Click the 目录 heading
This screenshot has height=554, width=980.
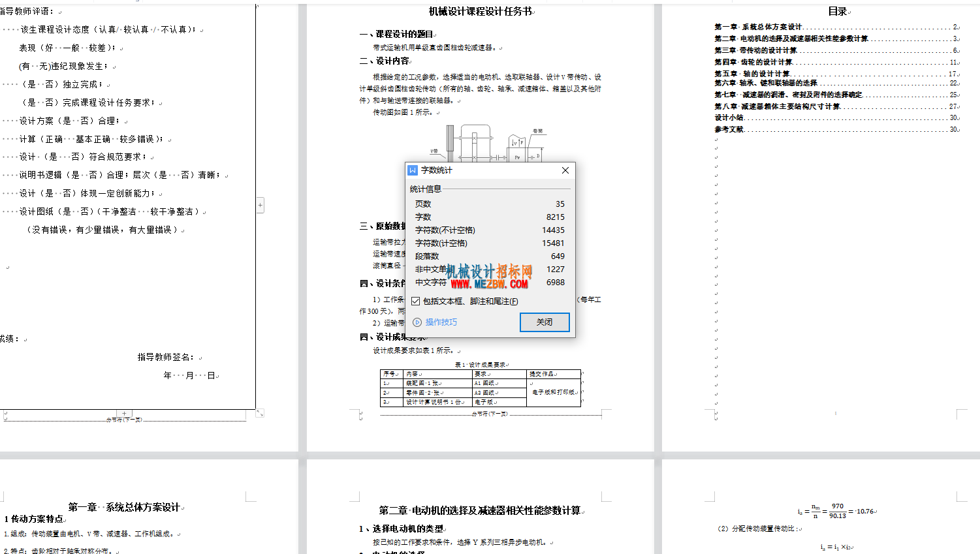838,11
